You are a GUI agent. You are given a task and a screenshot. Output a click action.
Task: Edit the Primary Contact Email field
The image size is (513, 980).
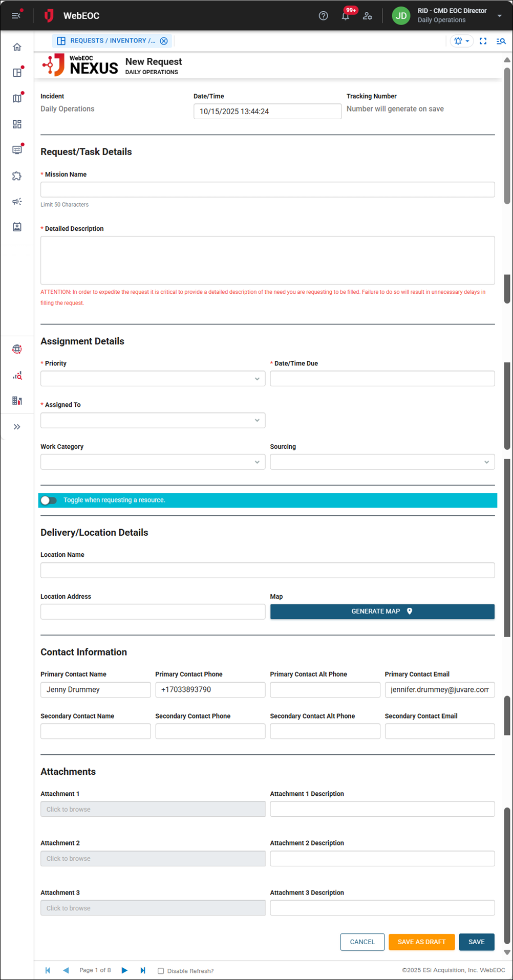tap(440, 690)
